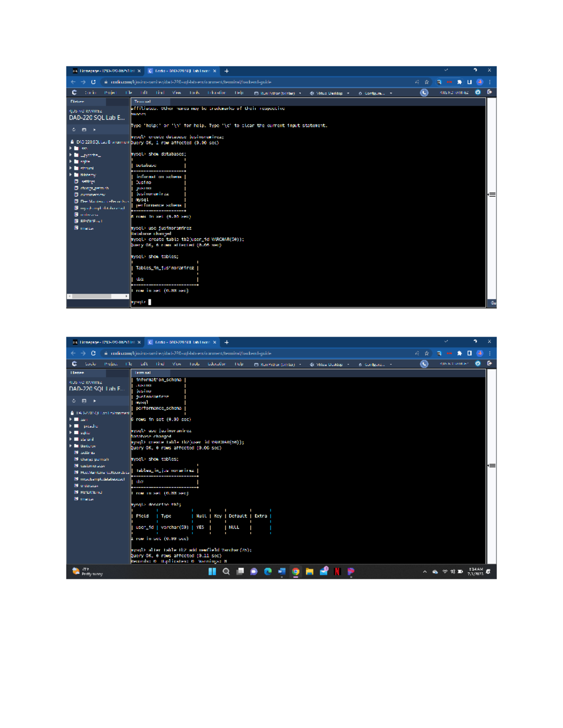The height and width of the screenshot is (728, 563).
Task: Open the Extensions puzzle icon in lower browser toolbar
Action: tap(459, 353)
